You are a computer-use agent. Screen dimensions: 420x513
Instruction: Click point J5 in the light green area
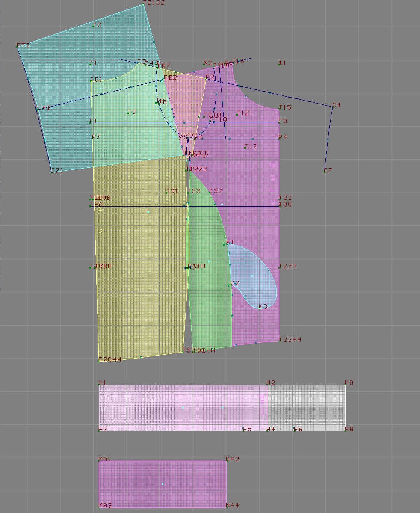point(128,113)
